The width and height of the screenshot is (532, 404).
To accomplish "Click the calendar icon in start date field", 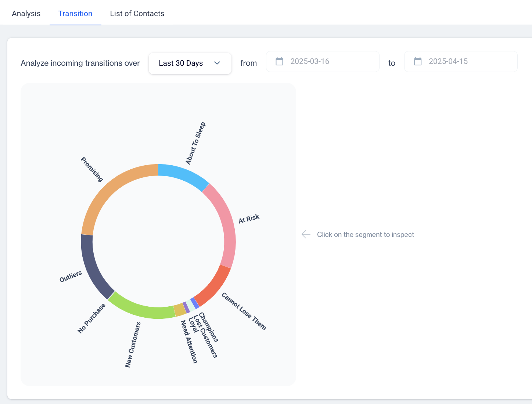I will (x=279, y=61).
